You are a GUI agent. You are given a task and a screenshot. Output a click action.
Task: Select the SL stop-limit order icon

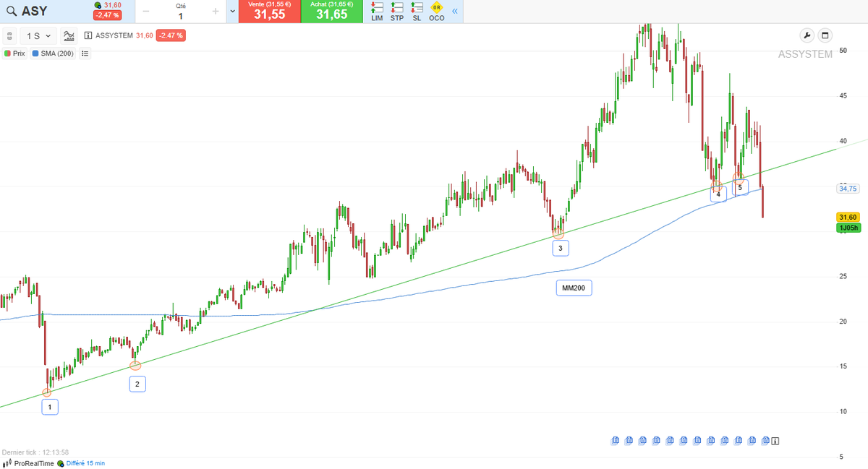pyautogui.click(x=417, y=12)
